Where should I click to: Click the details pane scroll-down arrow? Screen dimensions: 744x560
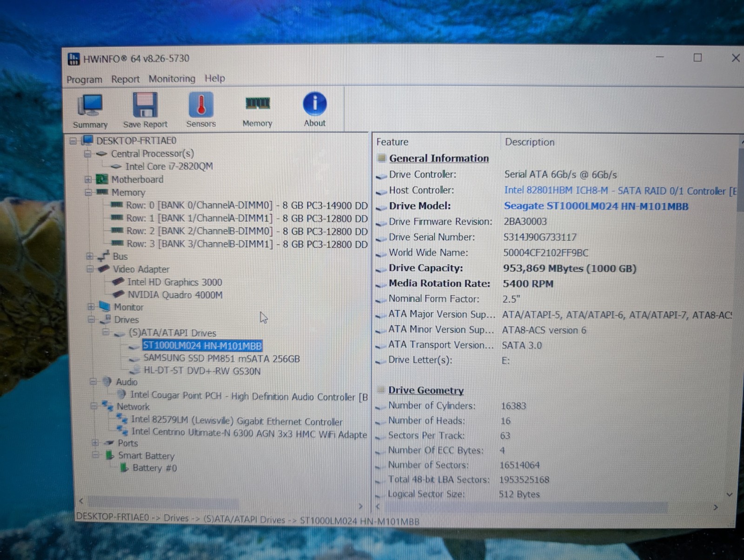pos(730,494)
